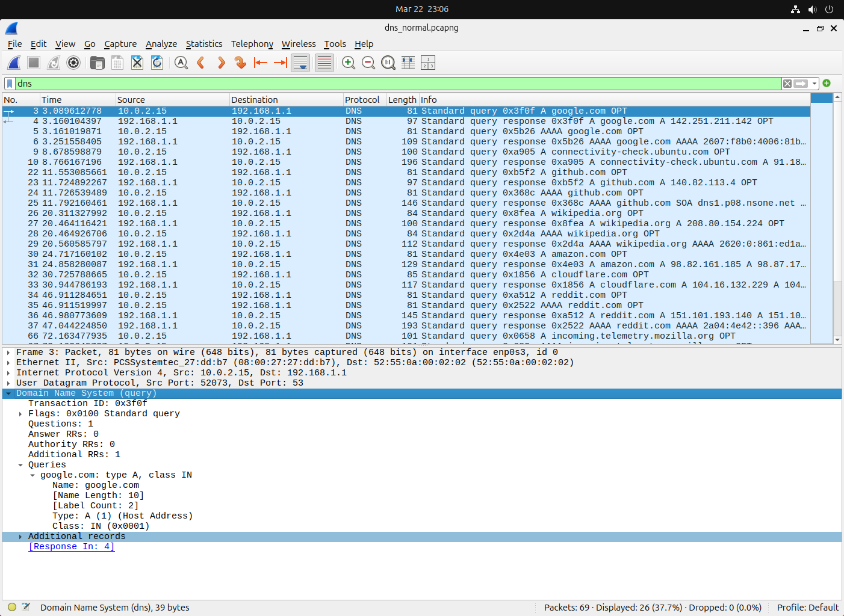Zoom in the main window text
This screenshot has height=616, width=844.
[x=349, y=63]
